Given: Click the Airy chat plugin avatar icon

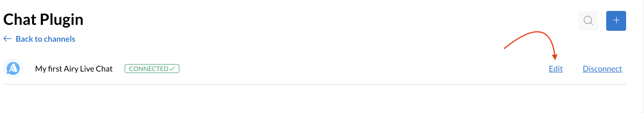Looking at the screenshot, I should click(x=13, y=69).
